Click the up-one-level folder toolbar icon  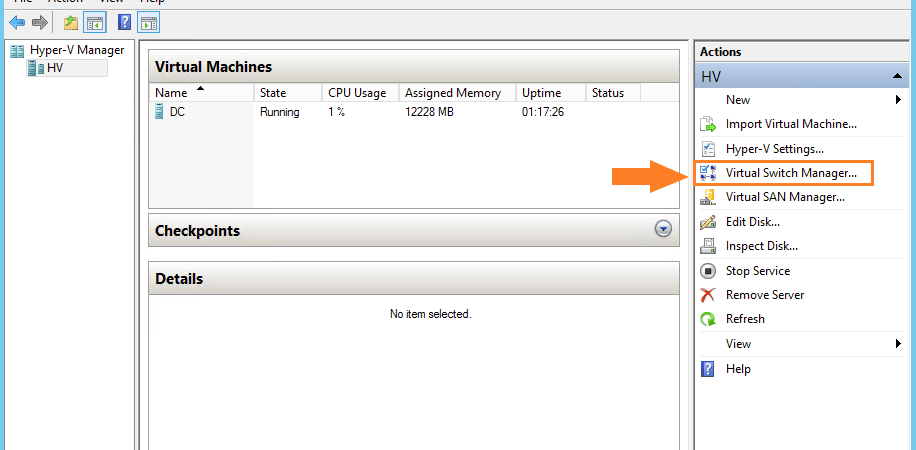(x=71, y=23)
